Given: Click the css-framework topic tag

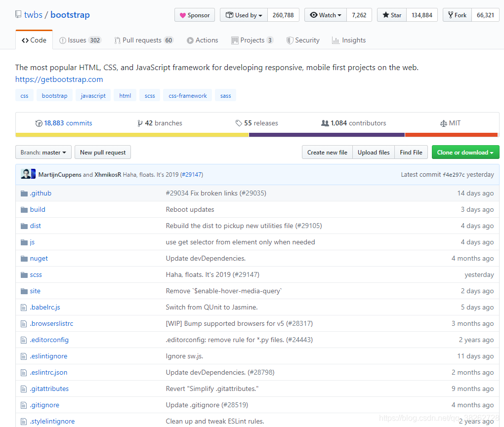Looking at the screenshot, I should [188, 96].
